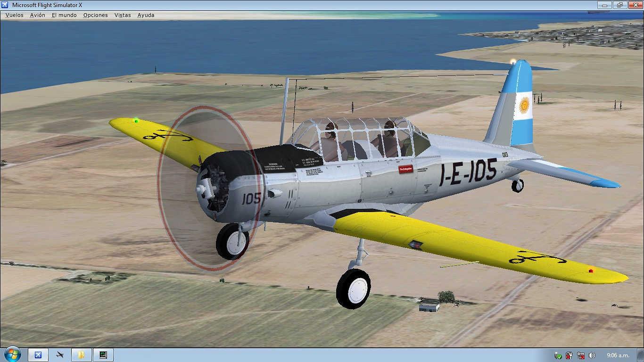The height and width of the screenshot is (362, 644).
Task: Open the volume speaker control
Action: pos(592,355)
